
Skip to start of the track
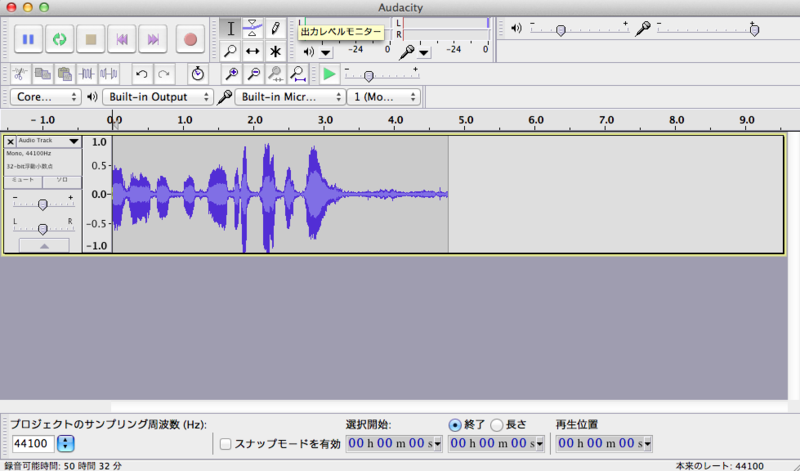122,39
